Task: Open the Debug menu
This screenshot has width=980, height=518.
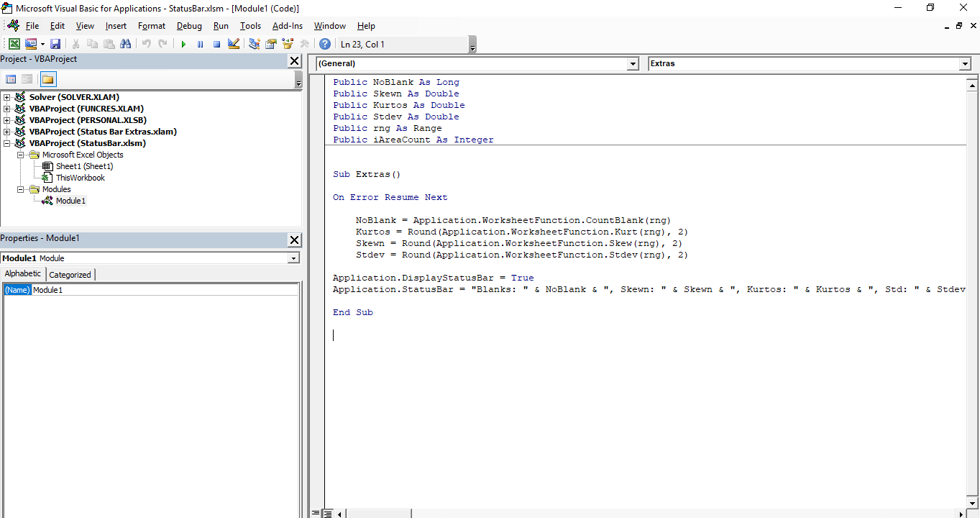Action: point(189,26)
